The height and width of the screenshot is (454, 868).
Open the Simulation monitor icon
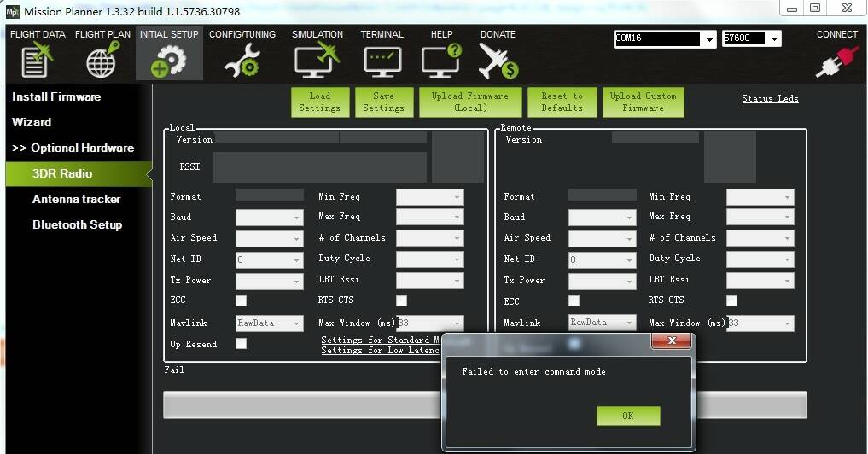317,60
